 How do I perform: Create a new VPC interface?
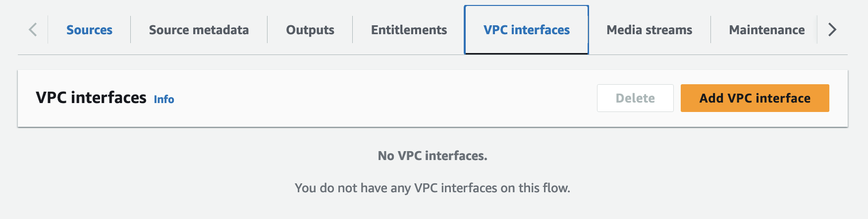[x=755, y=98]
